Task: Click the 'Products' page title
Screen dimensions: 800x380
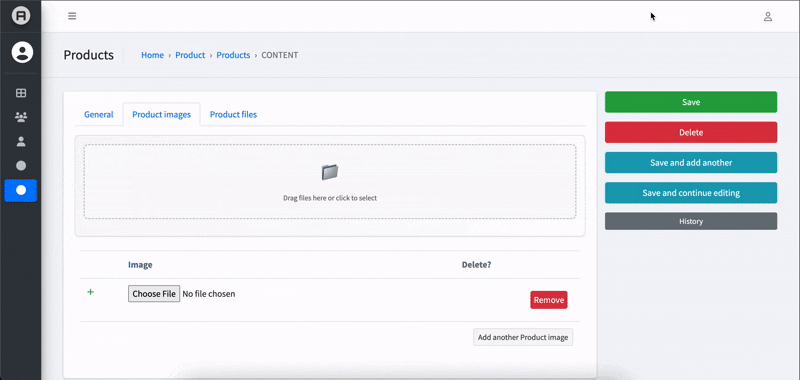Action: (x=89, y=55)
